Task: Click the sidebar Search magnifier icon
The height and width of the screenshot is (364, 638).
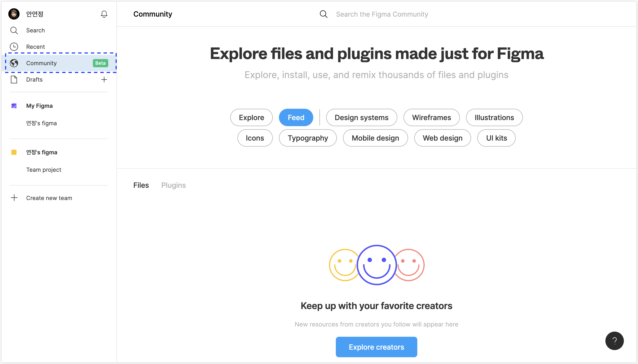Action: coord(14,30)
